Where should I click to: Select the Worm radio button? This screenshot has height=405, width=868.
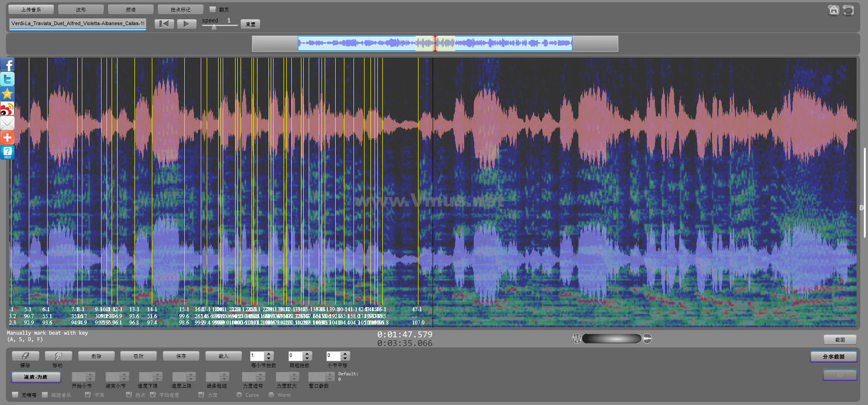(x=271, y=394)
